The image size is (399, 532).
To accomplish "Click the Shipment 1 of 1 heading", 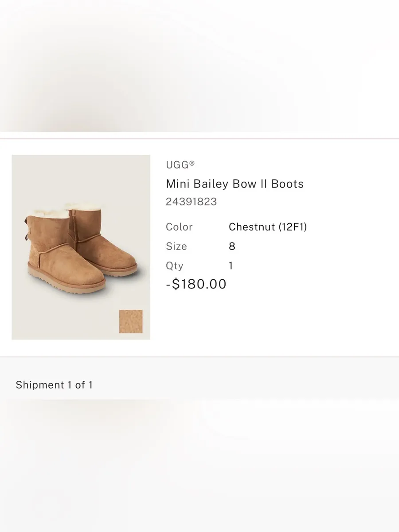I will pos(54,385).
